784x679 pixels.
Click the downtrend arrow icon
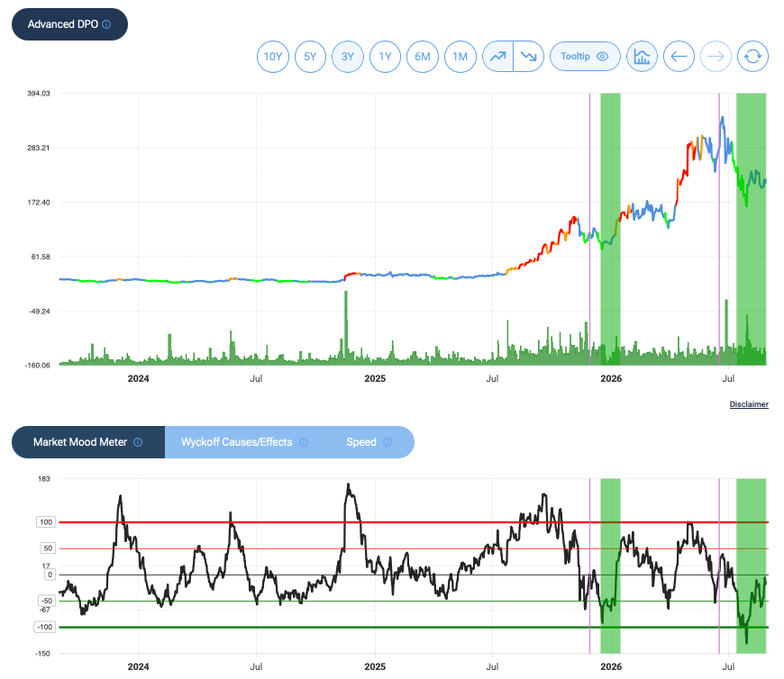(x=528, y=57)
